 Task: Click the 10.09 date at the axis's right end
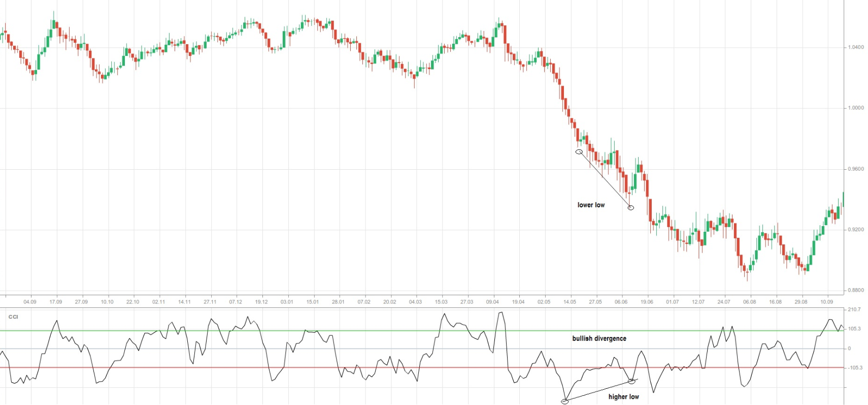pos(826,302)
